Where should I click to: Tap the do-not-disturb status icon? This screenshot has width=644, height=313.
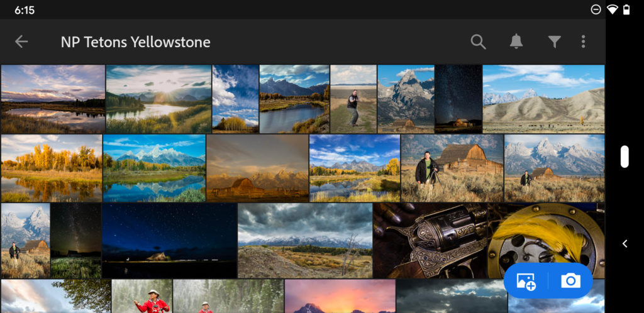(x=596, y=9)
